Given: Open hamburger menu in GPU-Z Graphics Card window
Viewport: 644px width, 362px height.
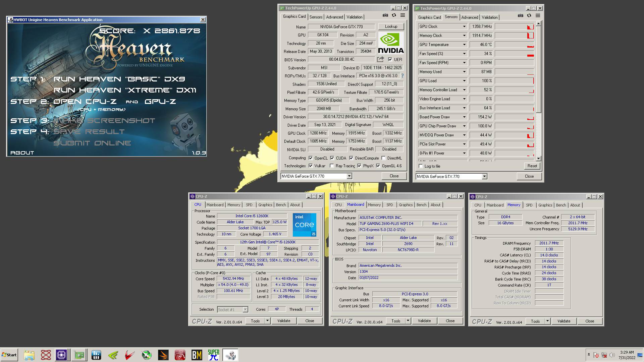Looking at the screenshot, I should [x=402, y=15].
